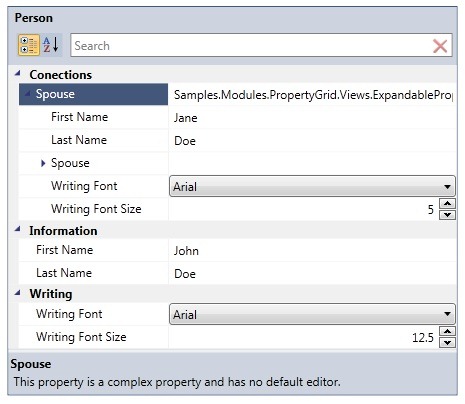This screenshot has width=465, height=404.
Task: Decrease spouse Writing Font Size value
Action: click(447, 215)
